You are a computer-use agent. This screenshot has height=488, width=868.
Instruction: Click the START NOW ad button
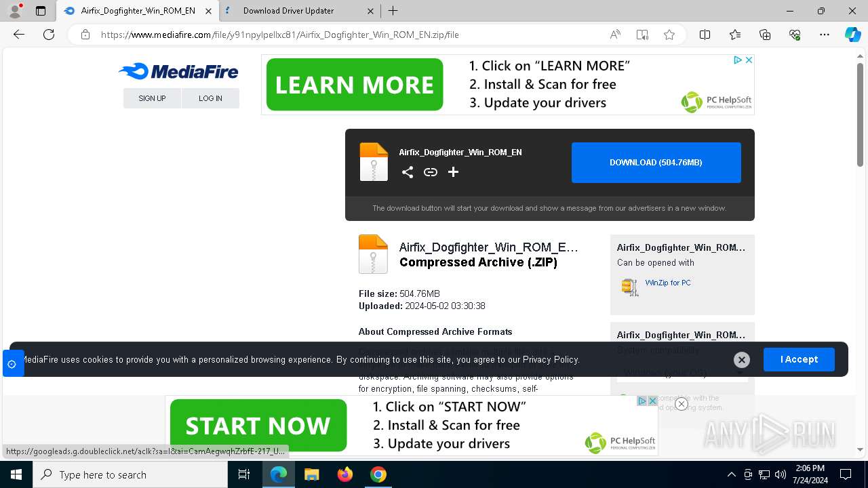click(258, 426)
